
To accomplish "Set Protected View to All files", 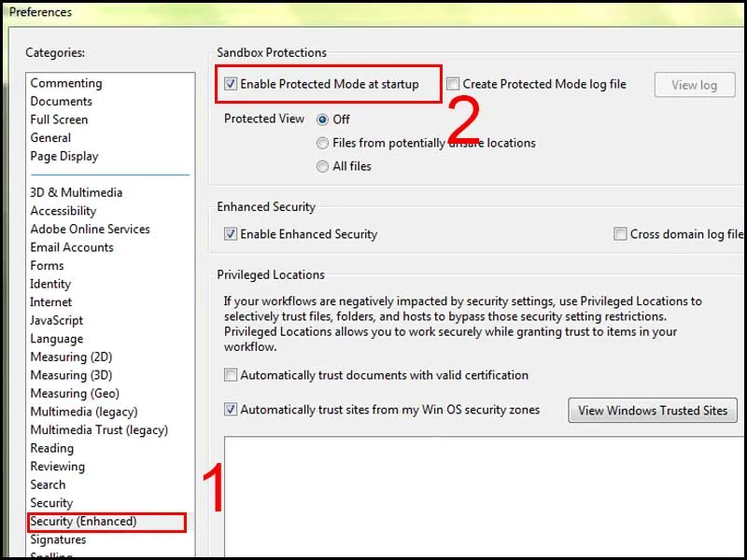I will [x=323, y=166].
